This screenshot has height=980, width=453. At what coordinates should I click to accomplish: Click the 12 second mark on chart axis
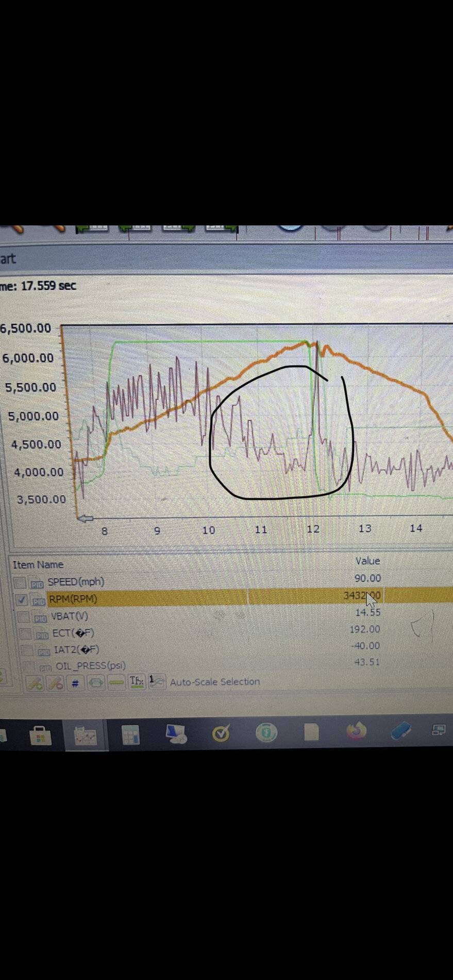pyautogui.click(x=313, y=529)
